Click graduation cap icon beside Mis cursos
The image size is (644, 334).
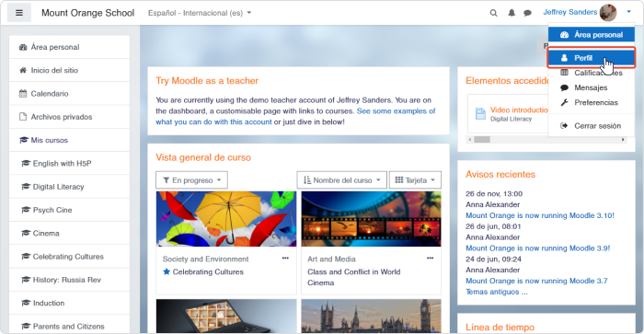[23, 140]
